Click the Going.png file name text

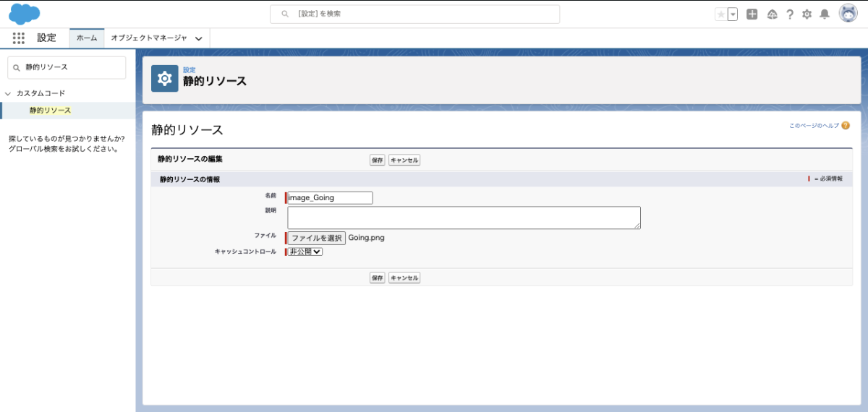coord(367,237)
